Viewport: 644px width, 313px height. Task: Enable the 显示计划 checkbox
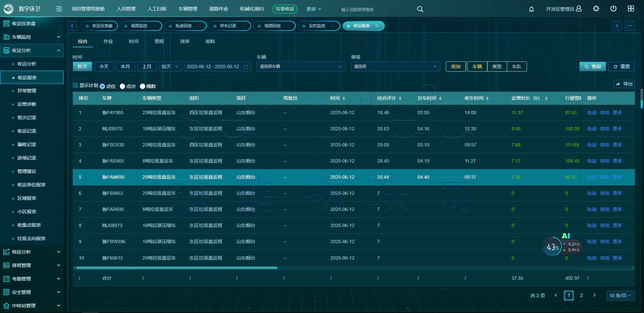pyautogui.click(x=75, y=86)
